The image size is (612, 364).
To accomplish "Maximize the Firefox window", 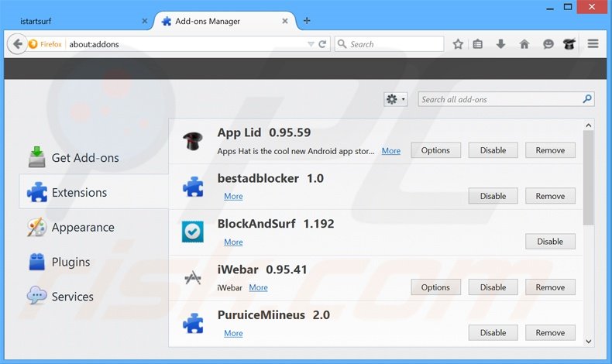I will click(568, 7).
